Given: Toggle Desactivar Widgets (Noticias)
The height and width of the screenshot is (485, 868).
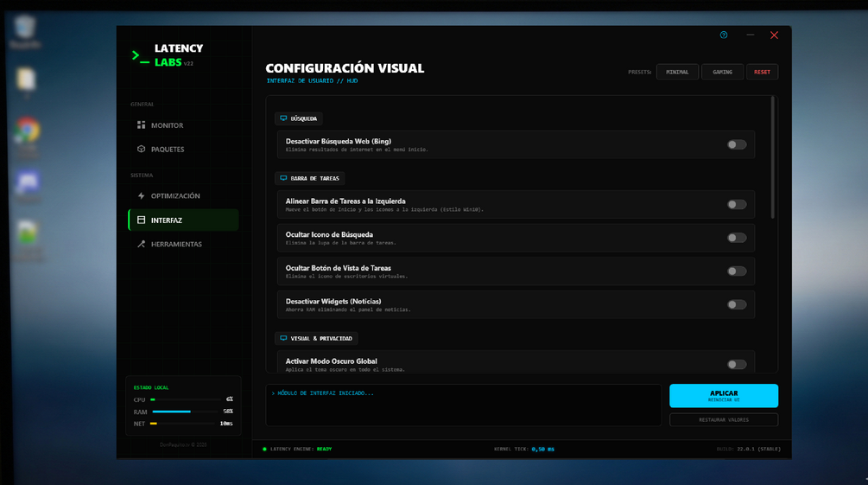Looking at the screenshot, I should tap(737, 304).
